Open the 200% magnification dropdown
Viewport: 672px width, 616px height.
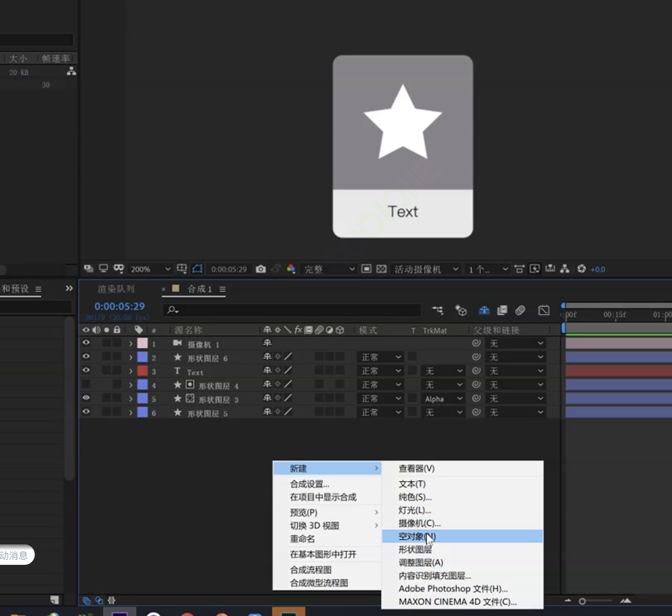(x=150, y=269)
